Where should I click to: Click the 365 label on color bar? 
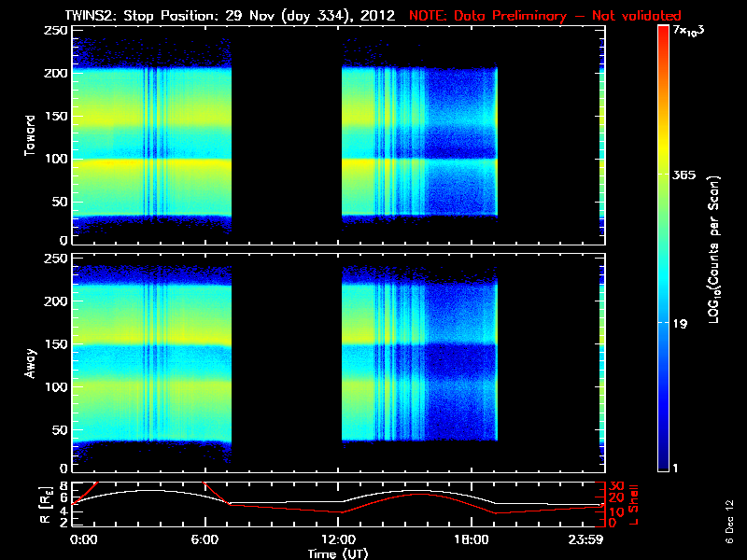coord(684,175)
